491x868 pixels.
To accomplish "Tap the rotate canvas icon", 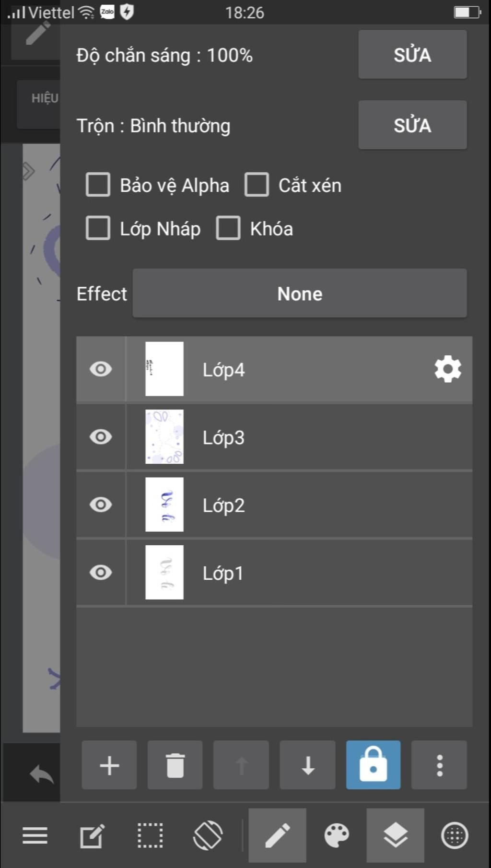I will click(208, 835).
